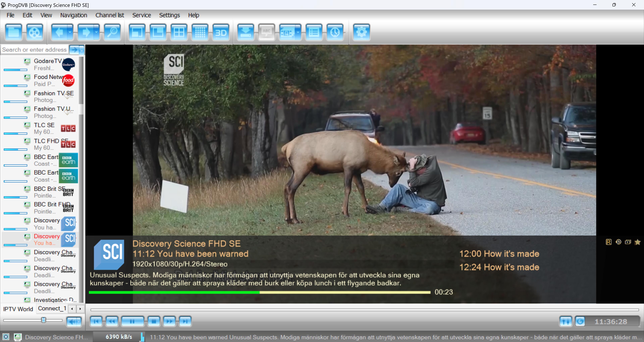Screen dimensions: 644x342
Task: Switch to the Connect_1 tab
Action: pos(52,308)
